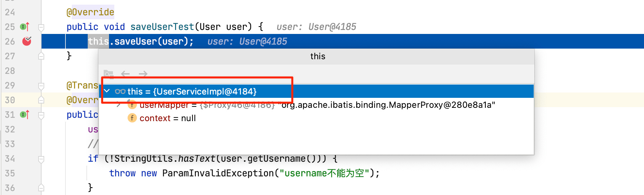The height and width of the screenshot is (195, 644).
Task: Click the breakpoint icon on line 26
Action: pos(27,41)
